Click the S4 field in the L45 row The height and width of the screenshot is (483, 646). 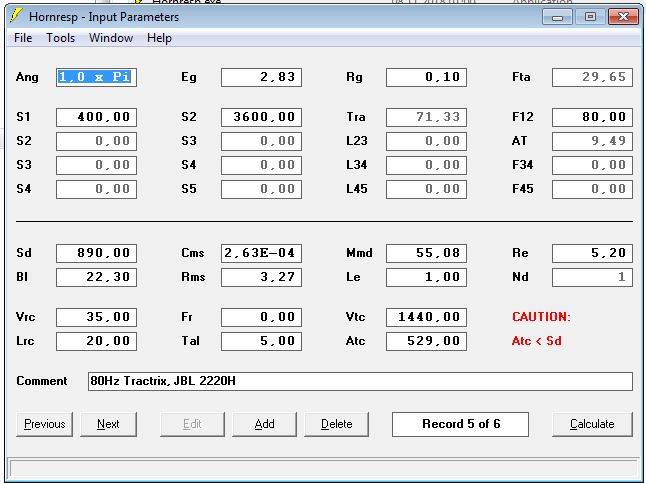(96, 189)
